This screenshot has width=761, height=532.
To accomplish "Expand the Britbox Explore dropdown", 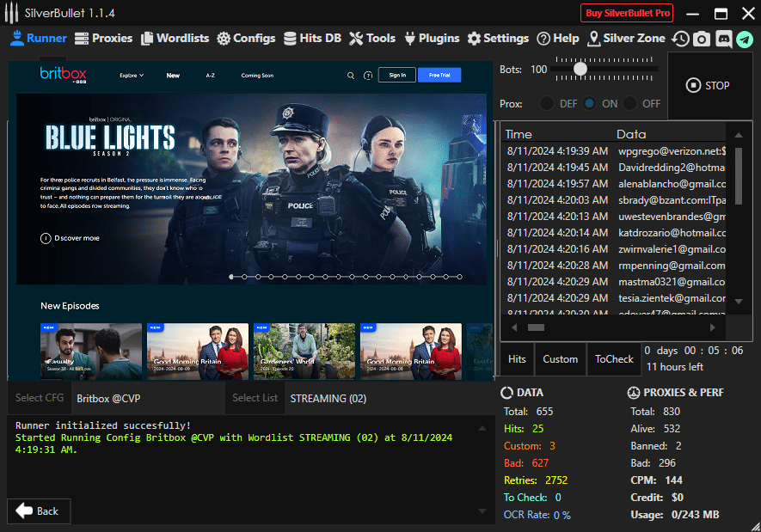I will point(132,76).
